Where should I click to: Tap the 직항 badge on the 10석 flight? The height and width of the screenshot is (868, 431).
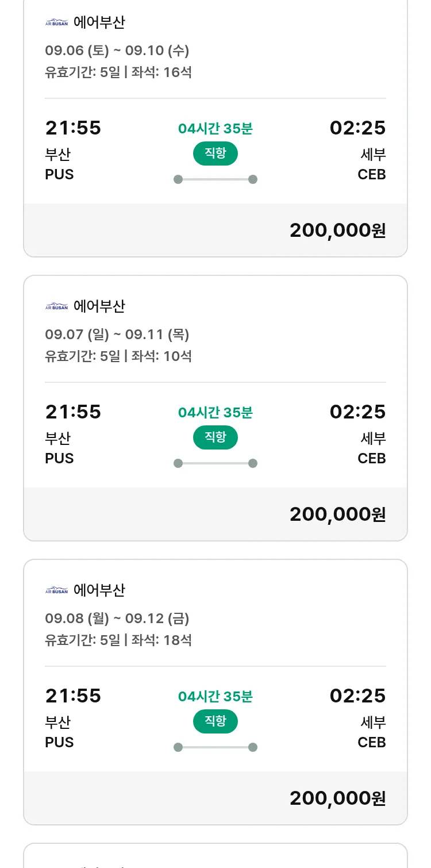click(215, 437)
